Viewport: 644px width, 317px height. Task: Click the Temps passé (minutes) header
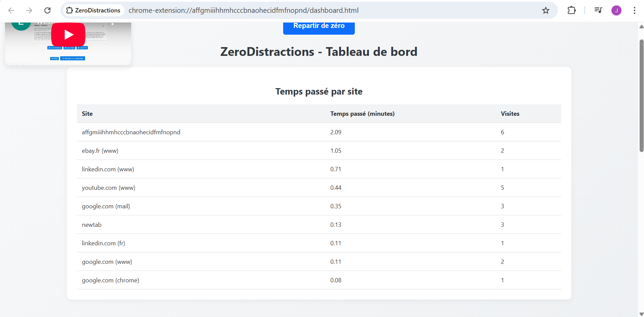362,114
